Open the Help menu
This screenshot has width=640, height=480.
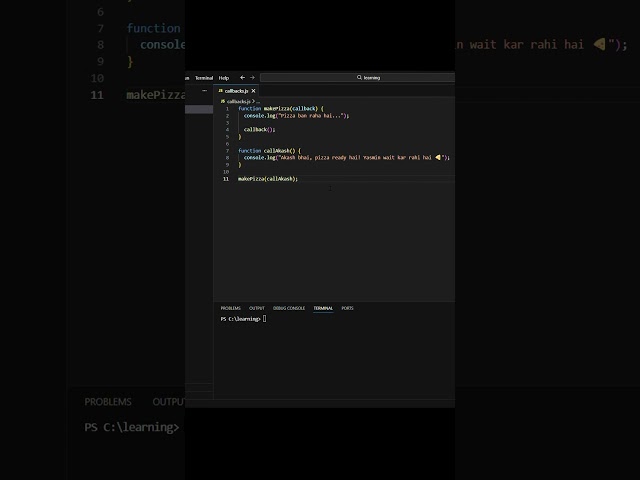224,78
